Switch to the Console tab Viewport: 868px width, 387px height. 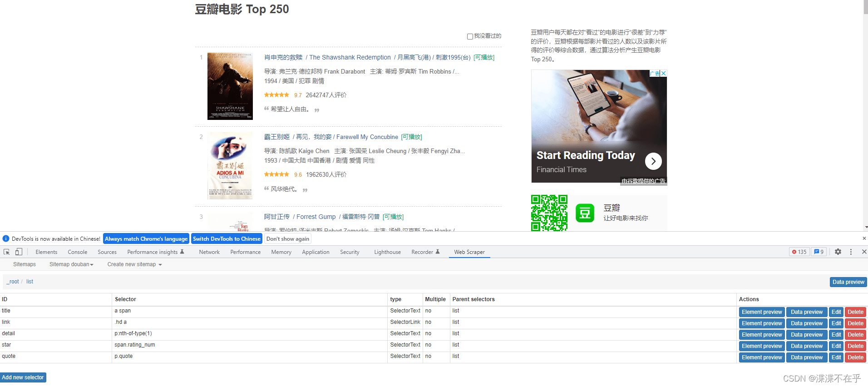78,252
